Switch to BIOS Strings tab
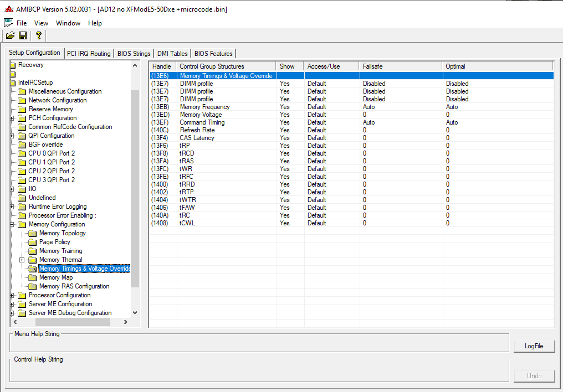 coord(134,54)
